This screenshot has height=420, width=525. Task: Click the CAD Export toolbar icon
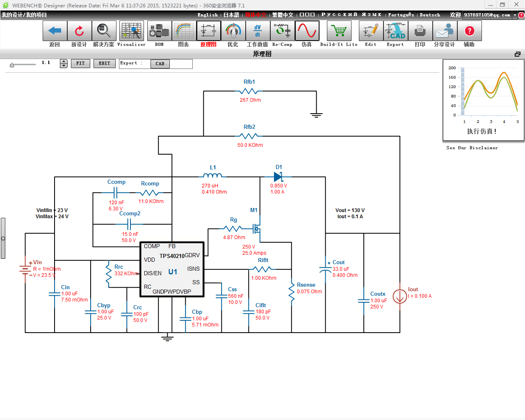coord(395,31)
